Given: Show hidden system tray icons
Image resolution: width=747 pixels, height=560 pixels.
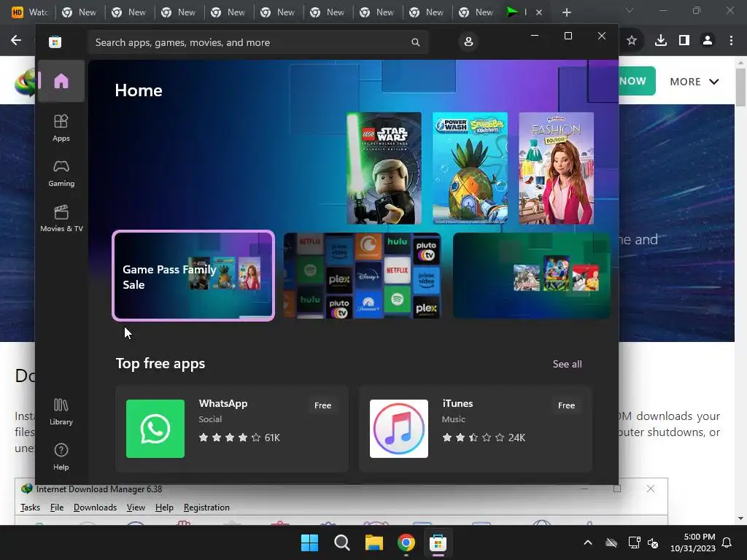Looking at the screenshot, I should [588, 542].
